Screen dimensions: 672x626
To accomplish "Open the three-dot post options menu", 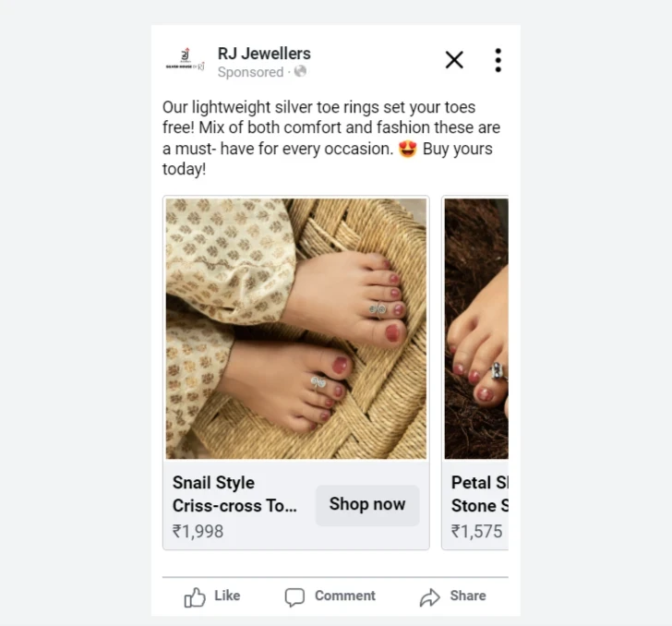I will coord(498,60).
